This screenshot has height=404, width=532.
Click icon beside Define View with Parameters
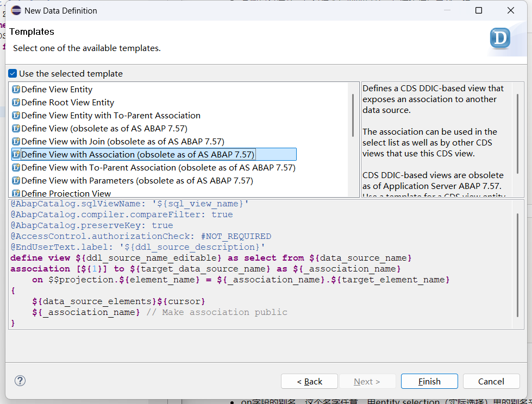pos(16,181)
